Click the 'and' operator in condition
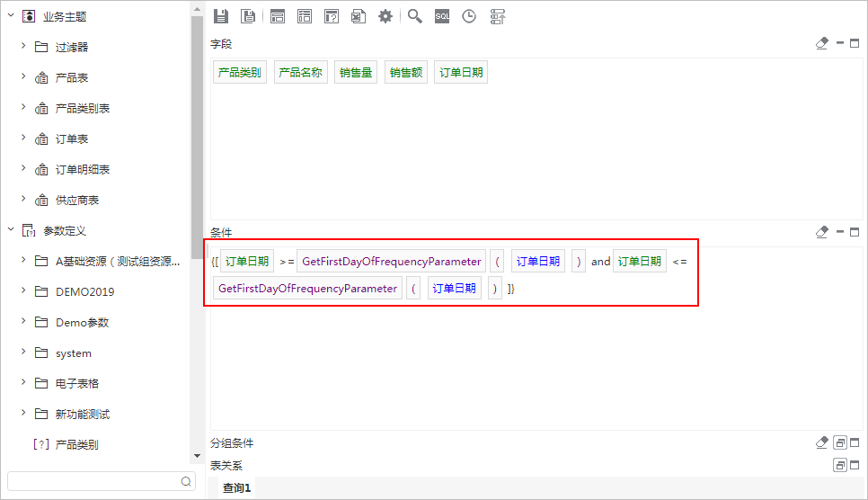868x500 pixels. tap(600, 261)
